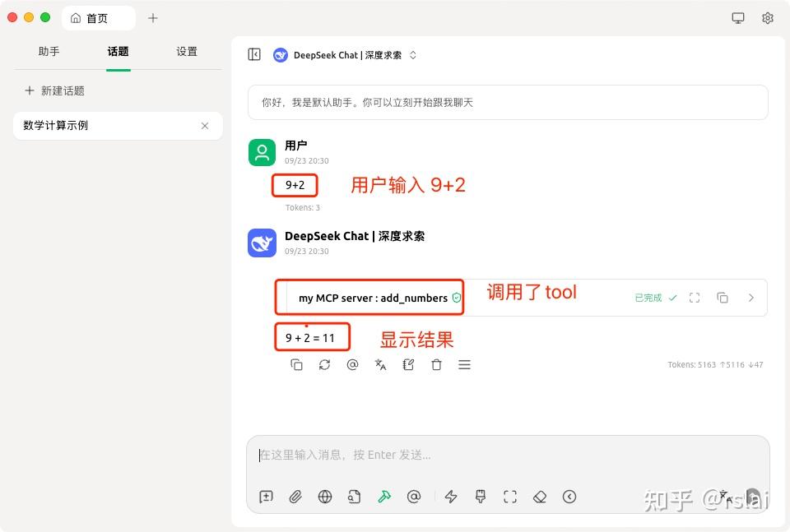This screenshot has width=790, height=532.
Task: Switch to the 助手 tab
Action: [49, 51]
